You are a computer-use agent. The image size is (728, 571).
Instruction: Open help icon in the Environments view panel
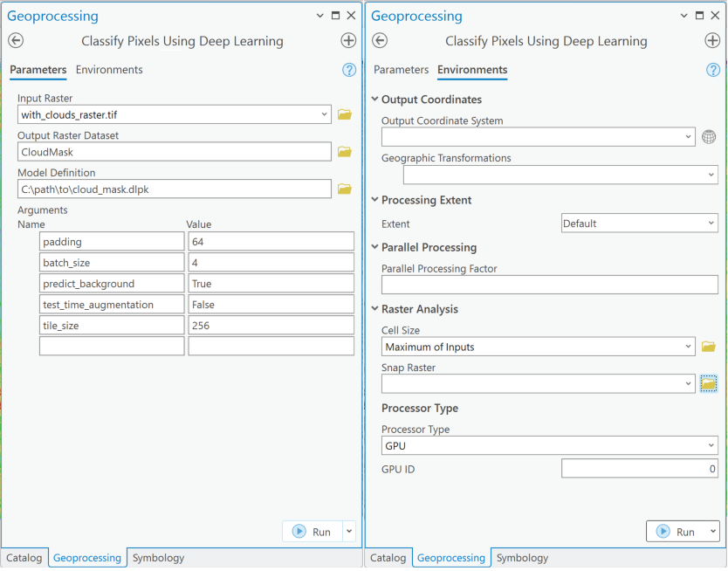712,70
